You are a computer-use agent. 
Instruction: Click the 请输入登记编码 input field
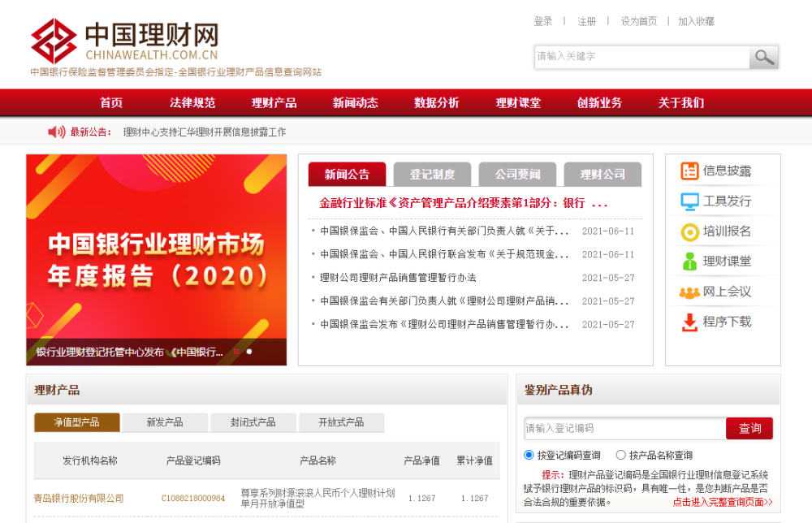coord(625,428)
